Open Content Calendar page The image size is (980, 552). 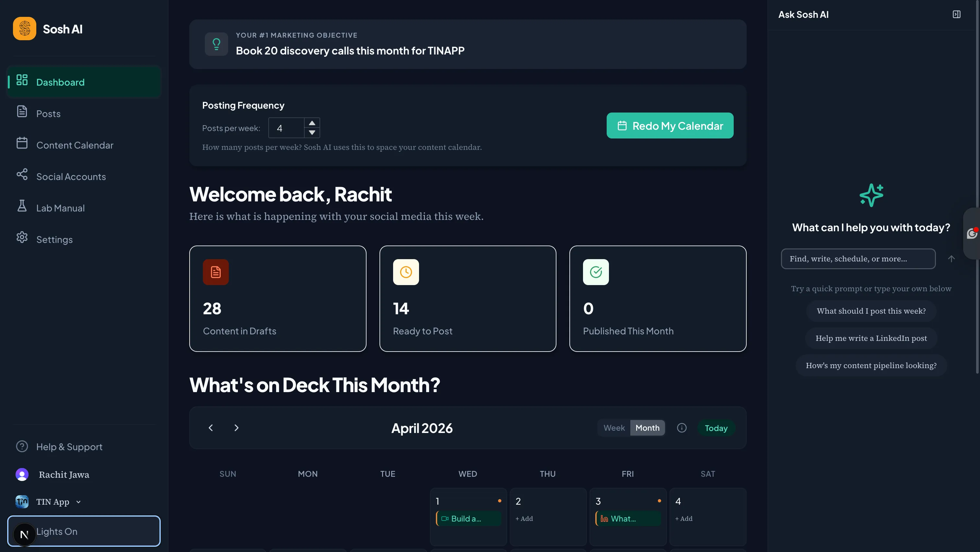[x=84, y=145]
